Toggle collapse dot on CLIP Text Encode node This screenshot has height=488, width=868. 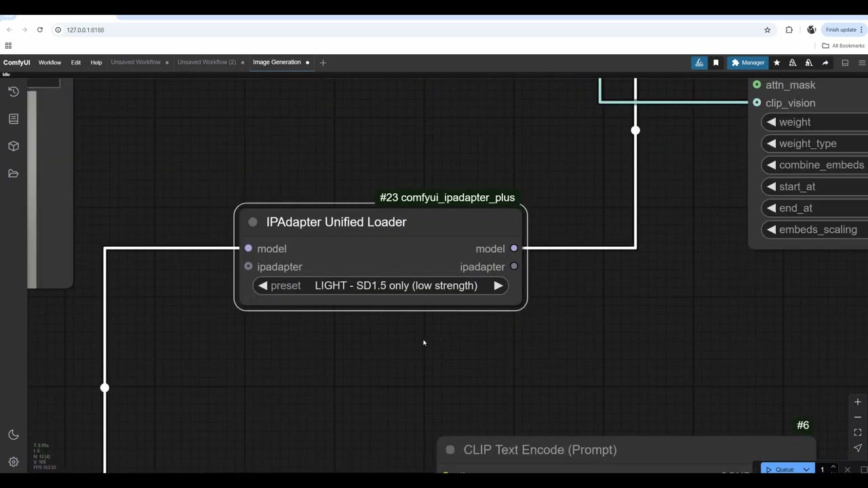point(450,450)
